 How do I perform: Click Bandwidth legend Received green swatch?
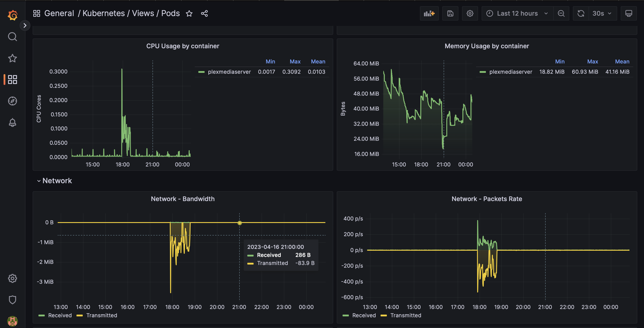tap(42, 315)
